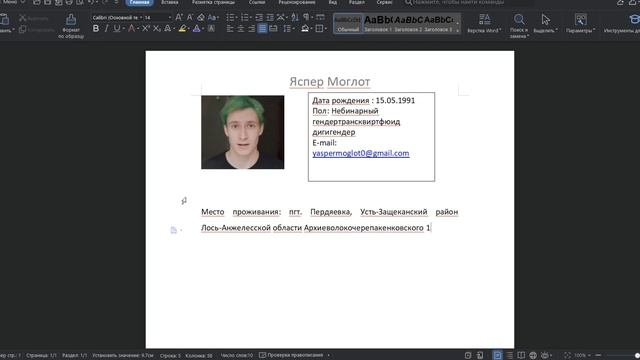Click the Format Painter (Формат по образцу) button
Viewport: 640px width, 360px height.
point(71,26)
